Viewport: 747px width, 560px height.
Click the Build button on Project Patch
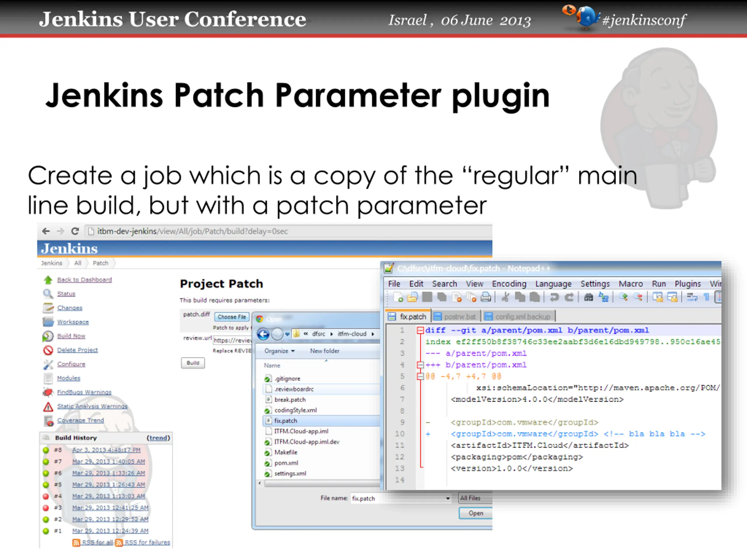coord(193,363)
